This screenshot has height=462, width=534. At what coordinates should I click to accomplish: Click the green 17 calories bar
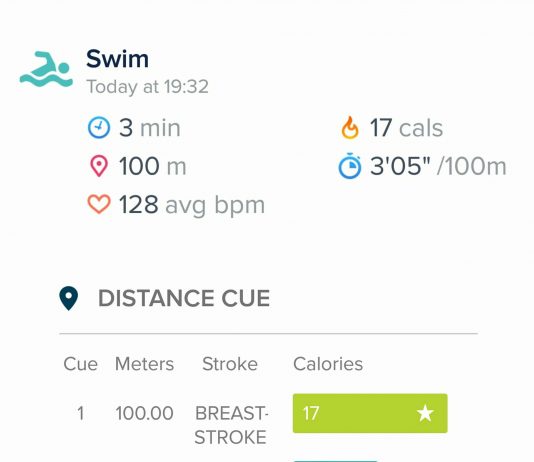click(370, 413)
